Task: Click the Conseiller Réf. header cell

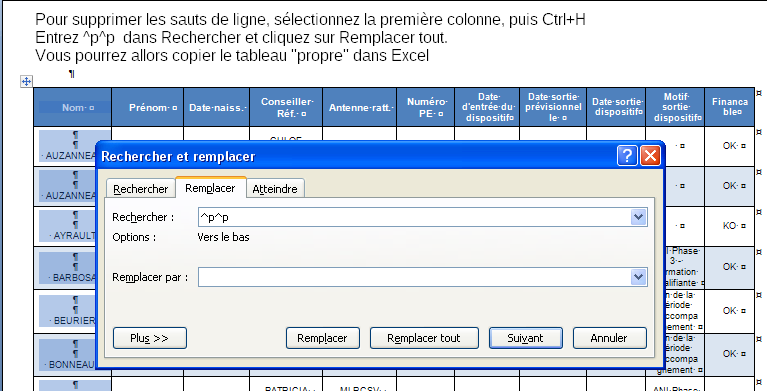Action: 286,107
